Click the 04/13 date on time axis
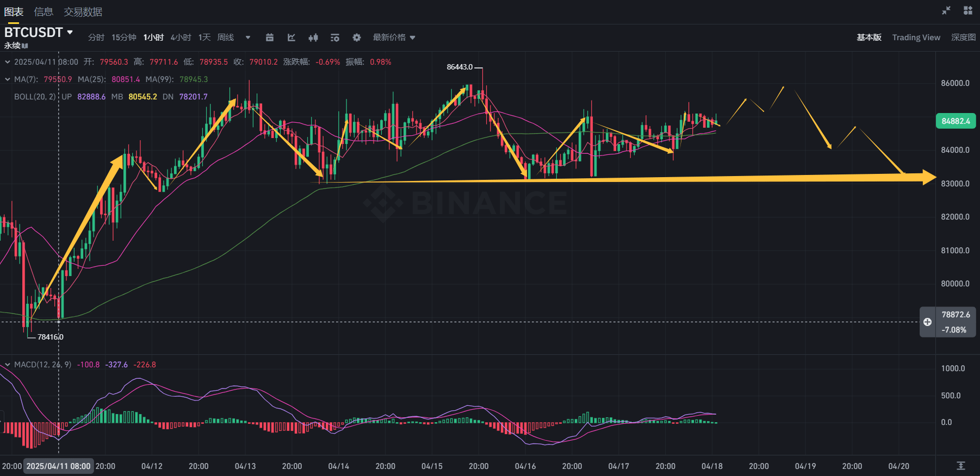Screen dimensions: 980x476 coord(245,466)
